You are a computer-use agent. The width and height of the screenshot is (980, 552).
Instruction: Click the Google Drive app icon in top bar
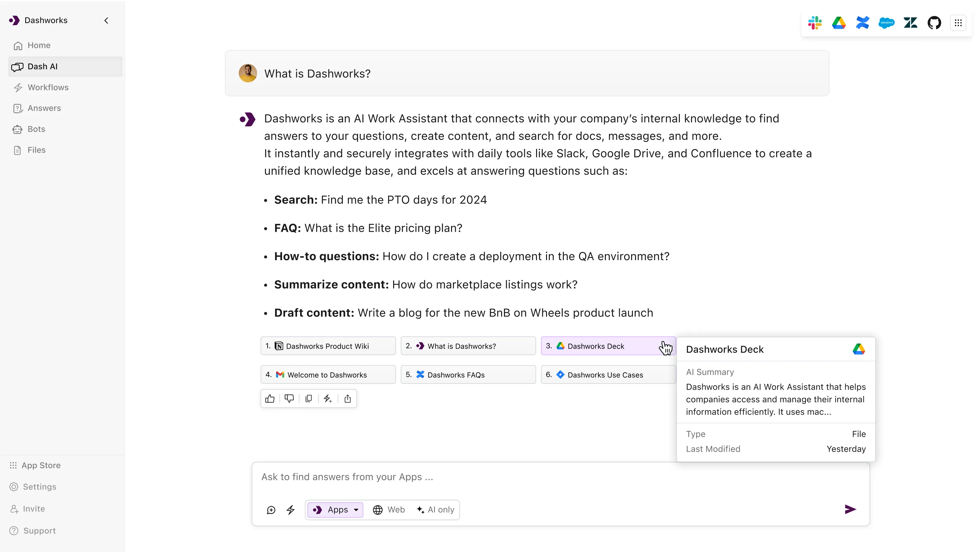pyautogui.click(x=838, y=23)
